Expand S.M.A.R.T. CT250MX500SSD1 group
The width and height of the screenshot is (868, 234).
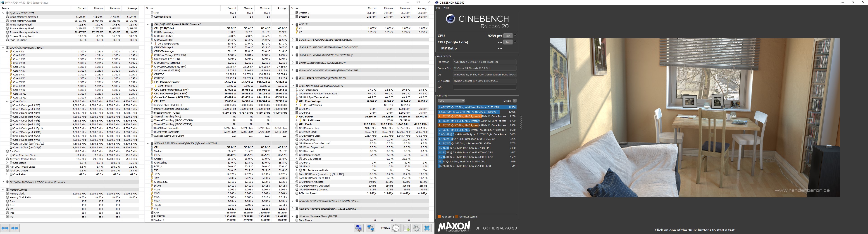(x=293, y=40)
